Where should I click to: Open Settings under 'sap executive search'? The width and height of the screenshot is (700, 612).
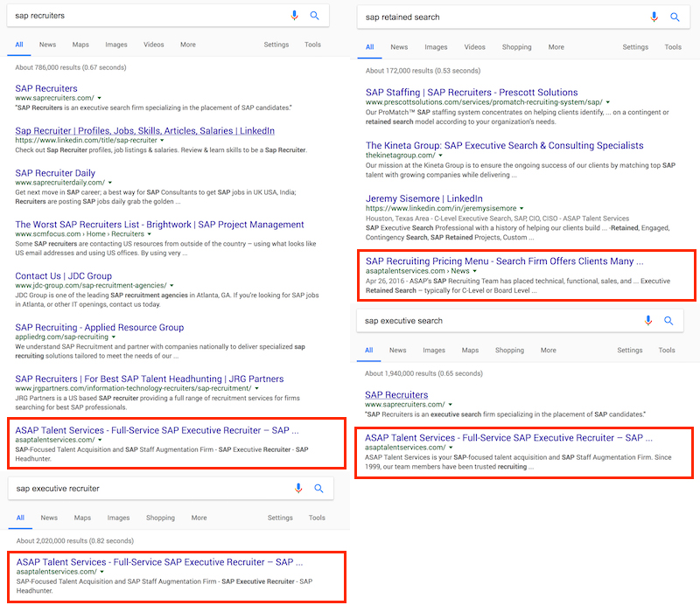[629, 351]
